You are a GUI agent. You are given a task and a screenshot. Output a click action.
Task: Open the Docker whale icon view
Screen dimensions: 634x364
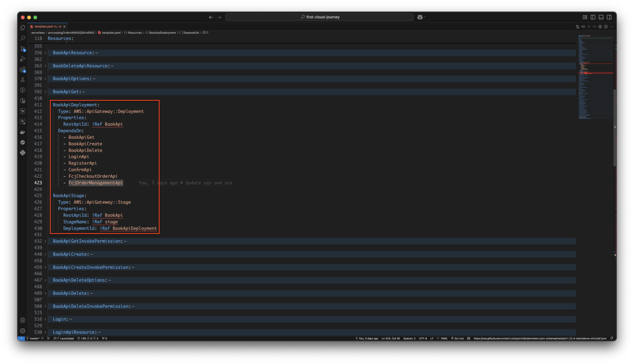click(x=23, y=132)
